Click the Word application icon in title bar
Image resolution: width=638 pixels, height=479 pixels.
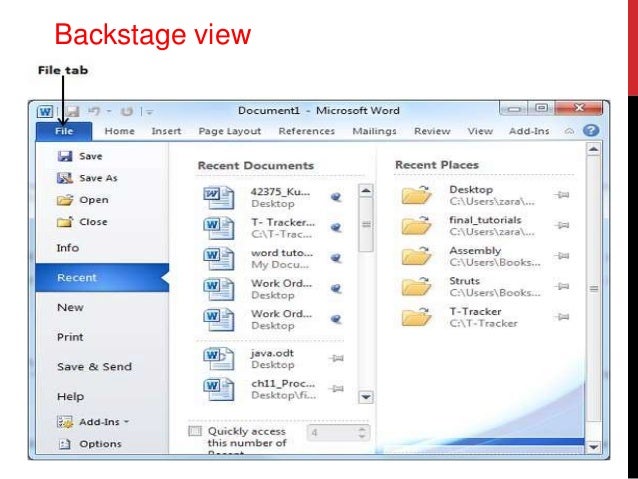(45, 112)
